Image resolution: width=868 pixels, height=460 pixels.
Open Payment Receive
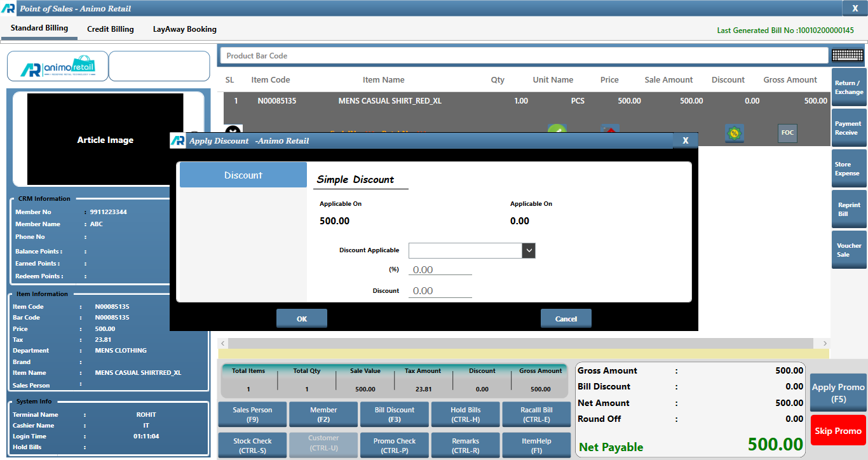pos(849,128)
